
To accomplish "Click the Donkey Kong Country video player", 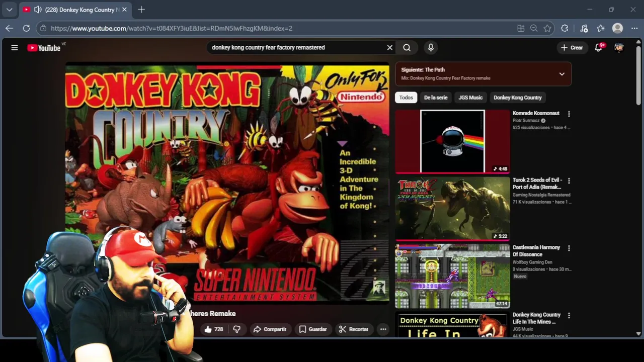I will (227, 183).
